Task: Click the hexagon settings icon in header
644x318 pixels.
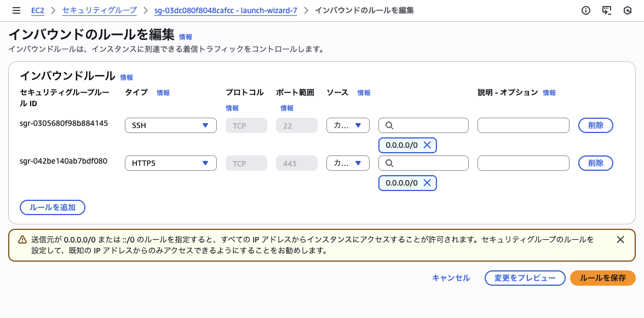Action: point(627,10)
